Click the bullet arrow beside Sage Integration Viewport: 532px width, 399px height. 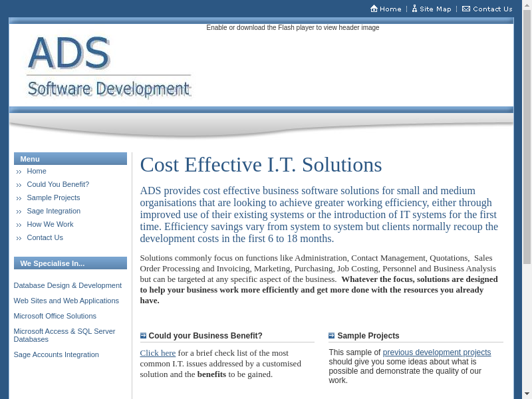pos(19,211)
